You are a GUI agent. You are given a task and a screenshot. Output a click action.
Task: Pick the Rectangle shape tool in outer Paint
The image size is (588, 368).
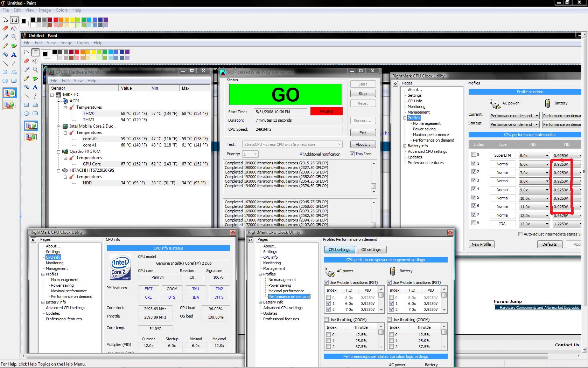(x=5, y=72)
